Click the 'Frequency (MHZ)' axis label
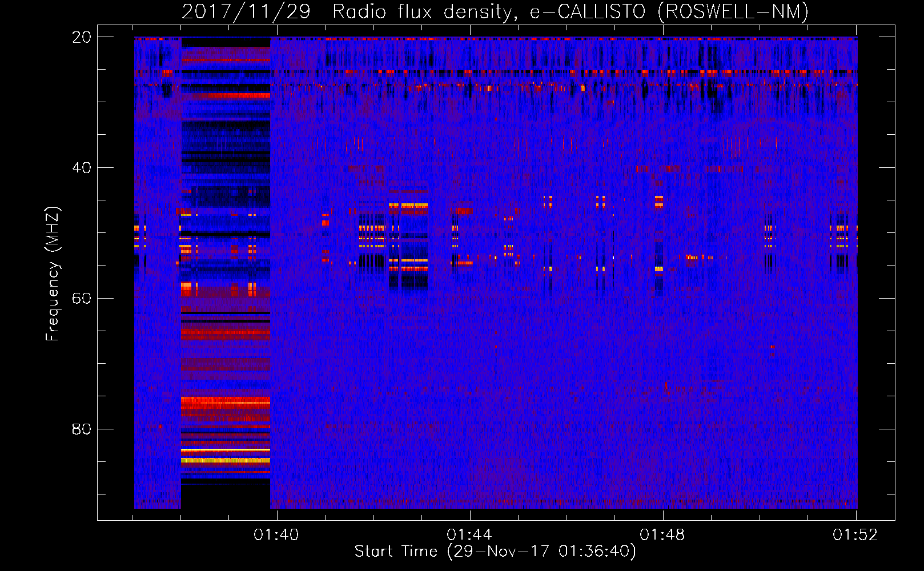 pos(53,274)
